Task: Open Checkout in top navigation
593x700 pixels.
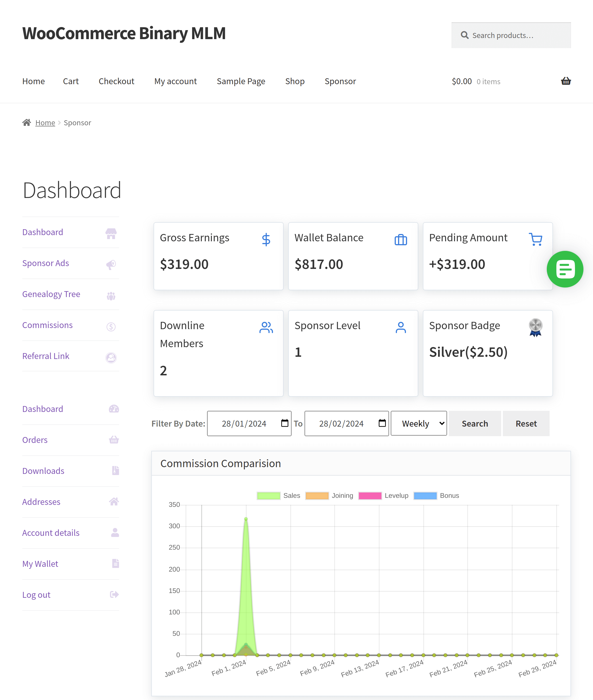Action: pyautogui.click(x=116, y=81)
